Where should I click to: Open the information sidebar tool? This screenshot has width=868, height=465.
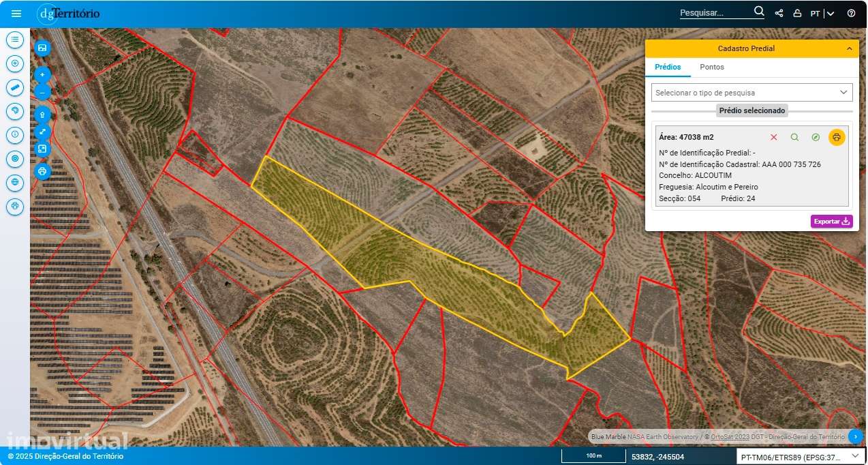point(15,135)
